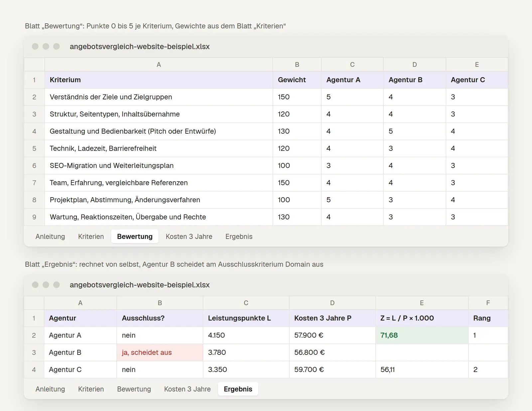Select cell 'Wartung, Reaktionszeiten, Übergabe und Rechte'
This screenshot has width=532, height=411.
pyautogui.click(x=159, y=217)
